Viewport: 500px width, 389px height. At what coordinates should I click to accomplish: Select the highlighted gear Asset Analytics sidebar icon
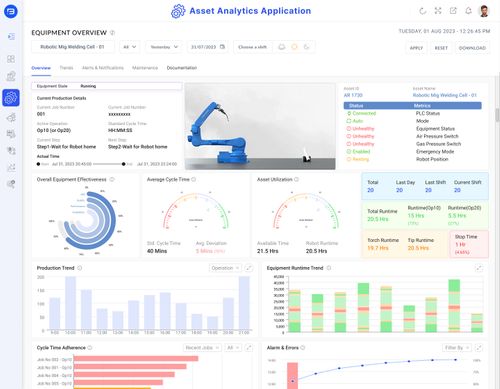11,98
